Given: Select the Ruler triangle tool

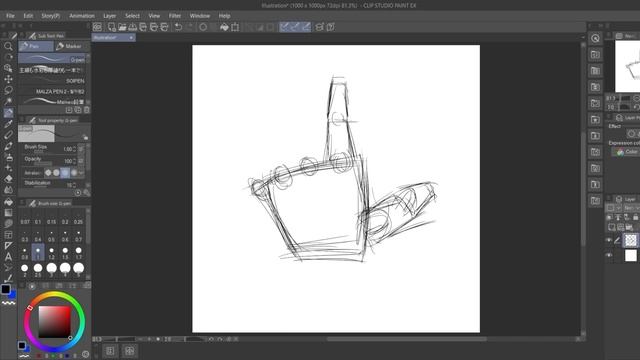Looking at the screenshot, I should pos(8,246).
